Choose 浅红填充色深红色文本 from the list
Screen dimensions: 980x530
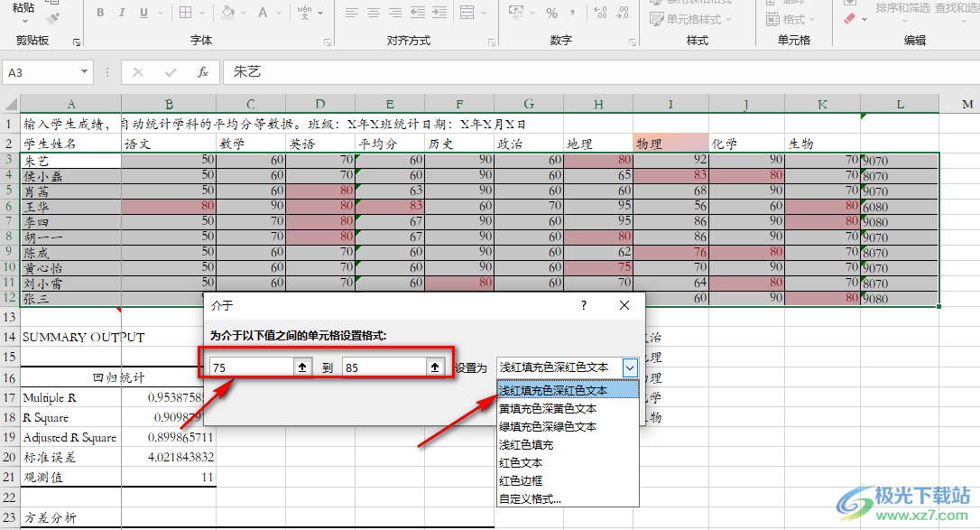click(x=568, y=391)
